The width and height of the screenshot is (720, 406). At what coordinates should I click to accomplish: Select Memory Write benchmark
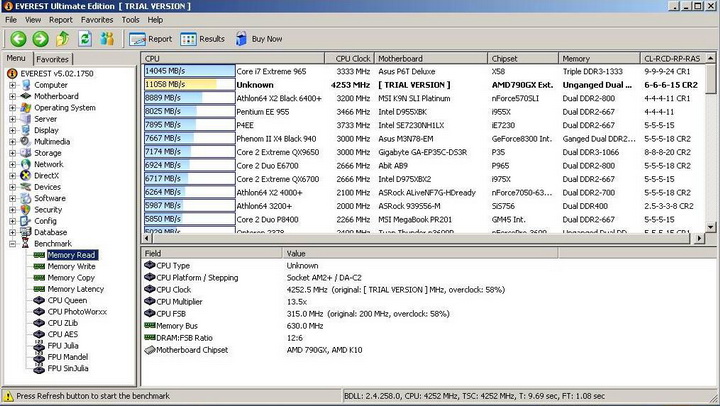point(71,266)
